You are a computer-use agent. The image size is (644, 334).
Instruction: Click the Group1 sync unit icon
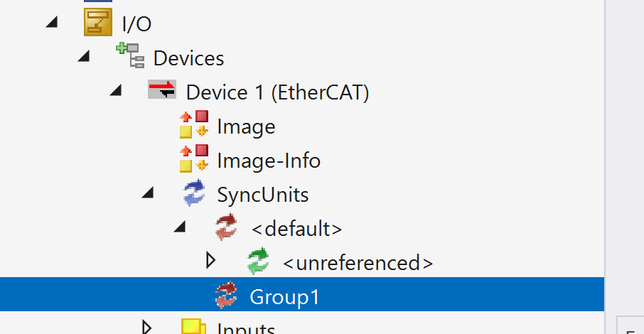pos(227,296)
